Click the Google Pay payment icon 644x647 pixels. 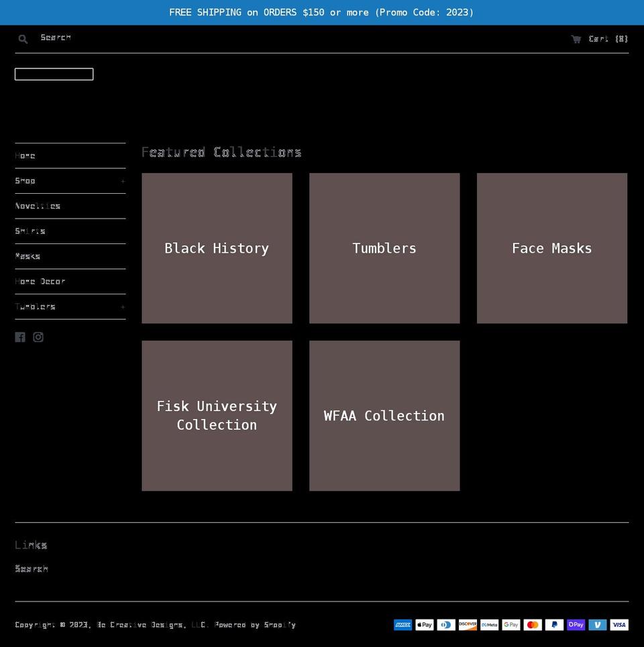(x=511, y=625)
